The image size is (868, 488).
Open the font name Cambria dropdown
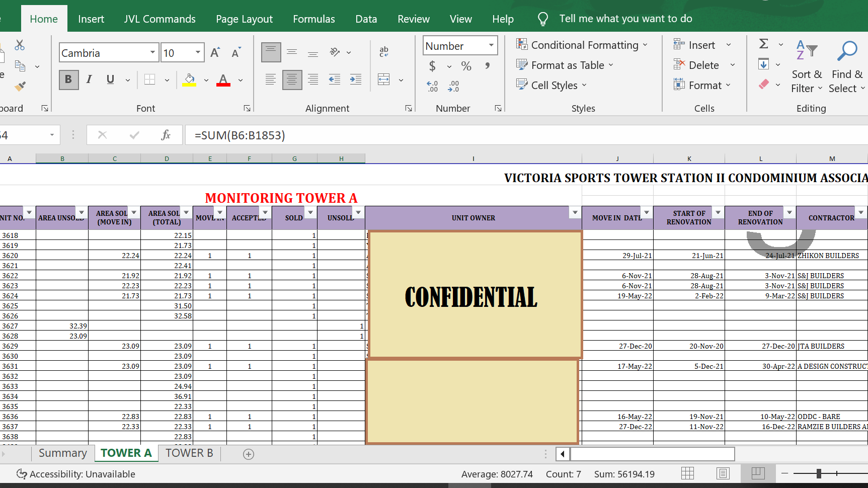[x=152, y=52]
